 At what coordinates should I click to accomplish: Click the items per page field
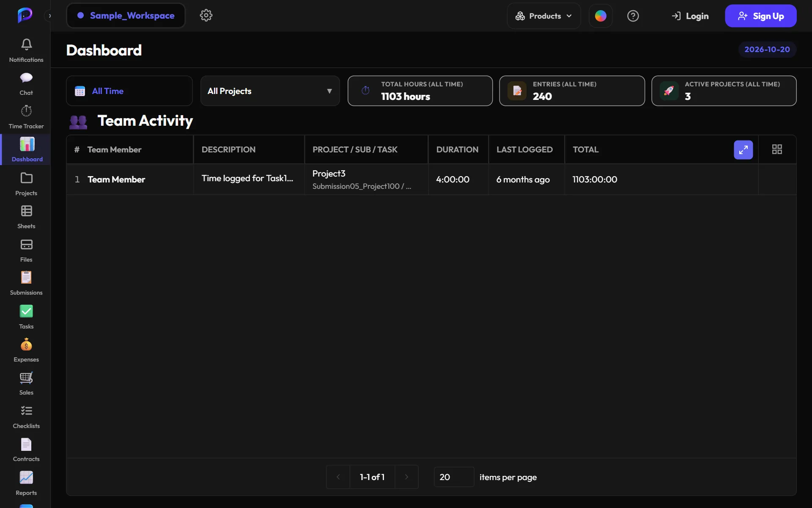[x=454, y=477]
